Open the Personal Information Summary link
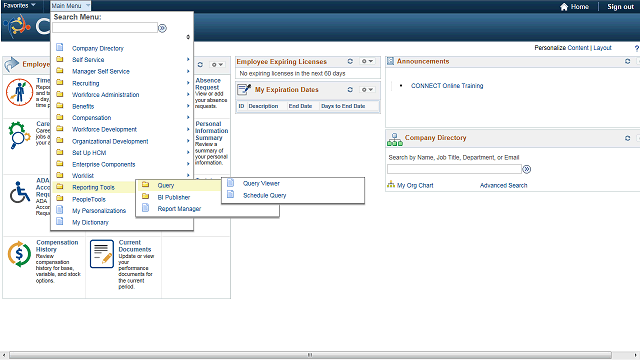The height and width of the screenshot is (360, 640). [211, 131]
